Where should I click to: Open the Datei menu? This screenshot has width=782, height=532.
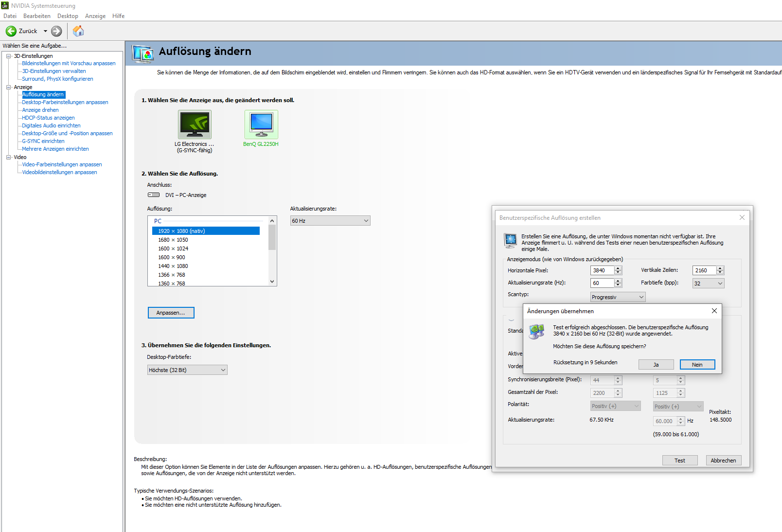[x=10, y=16]
